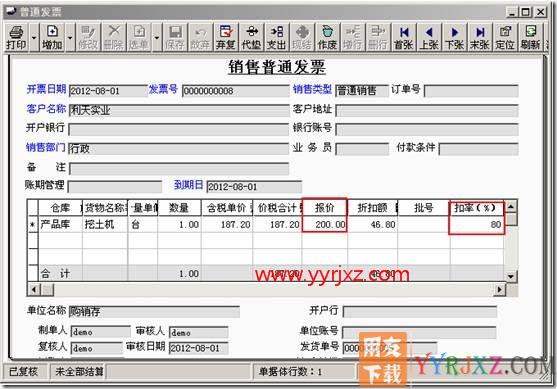Image resolution: width=557 pixels, height=389 pixels.
Task: Click the 修改 modify toolbar icon
Action: tap(88, 38)
